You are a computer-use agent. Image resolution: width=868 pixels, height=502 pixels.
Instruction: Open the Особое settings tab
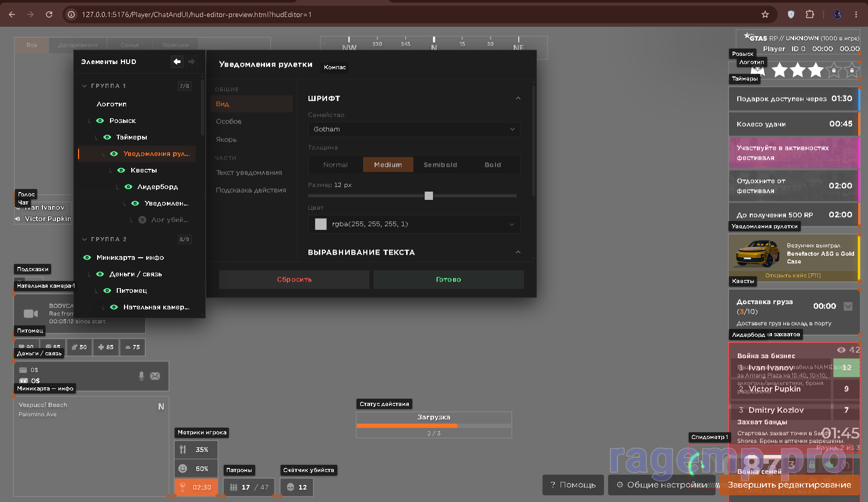click(x=229, y=121)
